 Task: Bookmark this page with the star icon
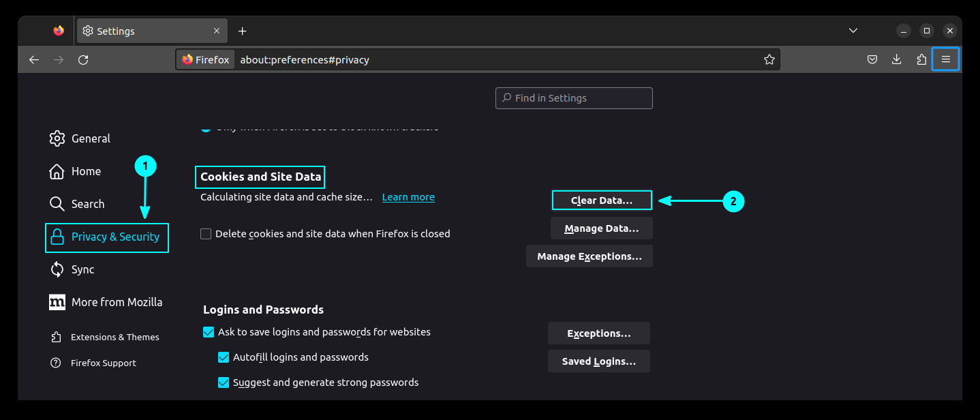tap(769, 59)
